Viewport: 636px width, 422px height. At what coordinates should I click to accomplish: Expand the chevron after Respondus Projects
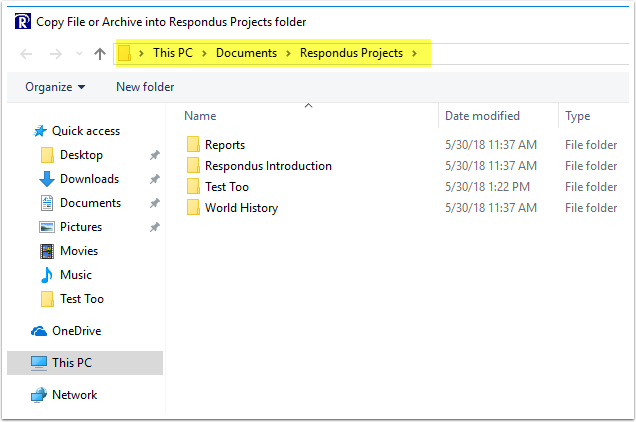(x=414, y=53)
